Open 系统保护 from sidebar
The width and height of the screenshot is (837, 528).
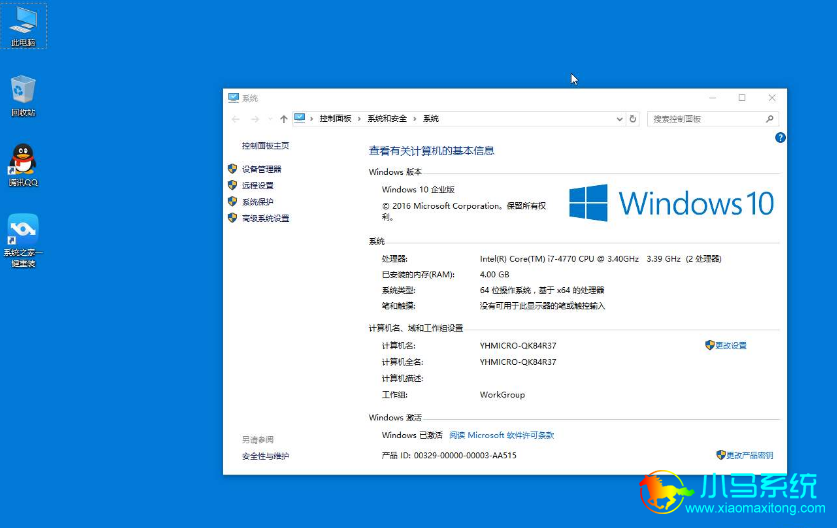258,202
